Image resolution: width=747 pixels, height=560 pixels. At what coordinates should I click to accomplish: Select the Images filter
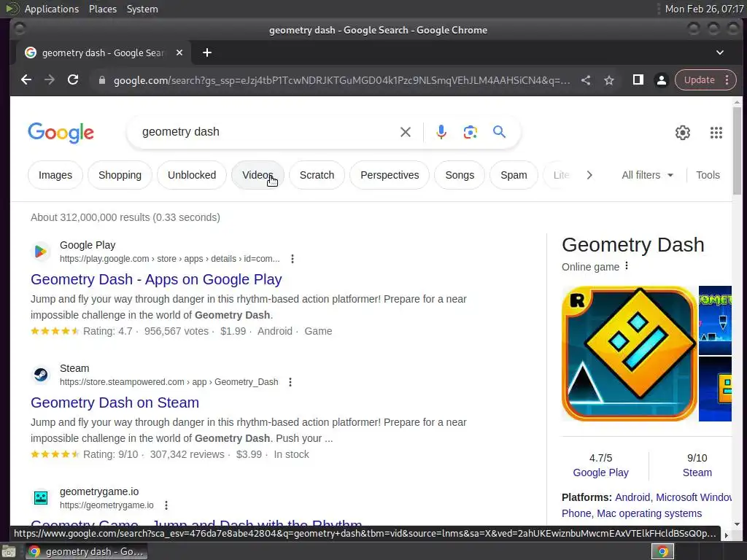click(55, 175)
